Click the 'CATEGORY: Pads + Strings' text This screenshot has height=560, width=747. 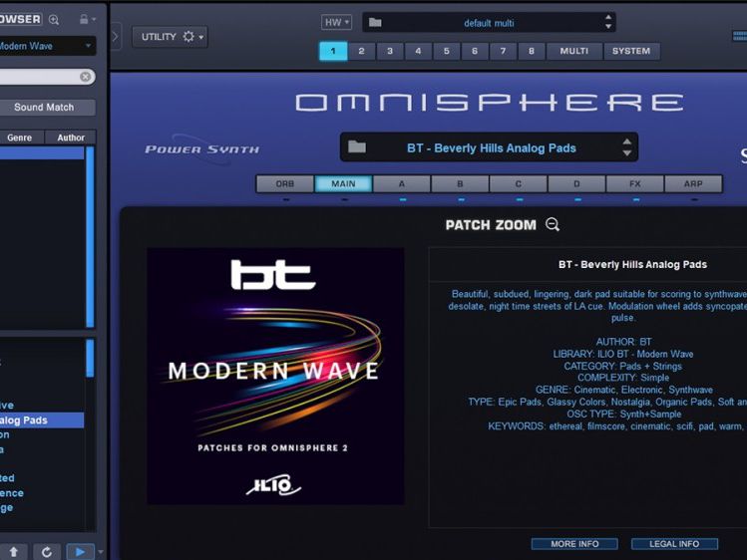tap(622, 366)
